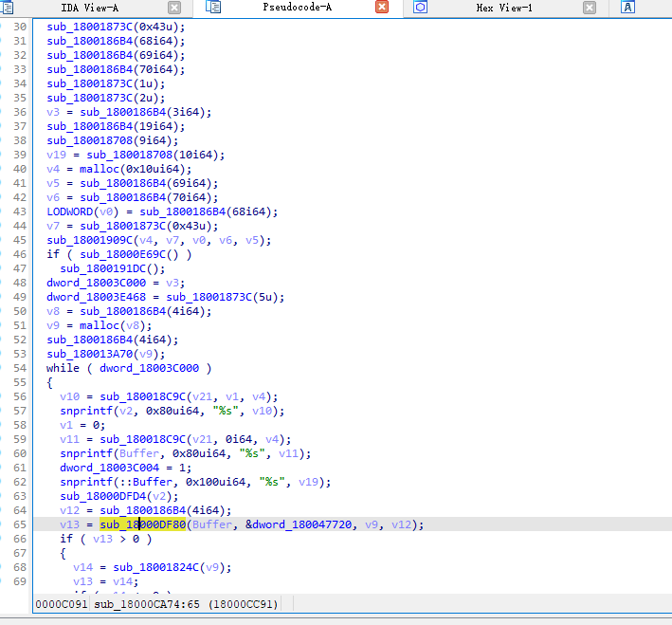Click the Pseudocode-A tab icon
The image size is (672, 625).
pos(213,7)
